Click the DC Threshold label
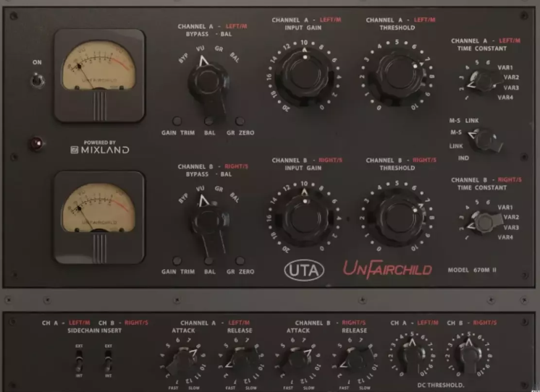Image resolution: width=540 pixels, height=392 pixels. coord(441,385)
